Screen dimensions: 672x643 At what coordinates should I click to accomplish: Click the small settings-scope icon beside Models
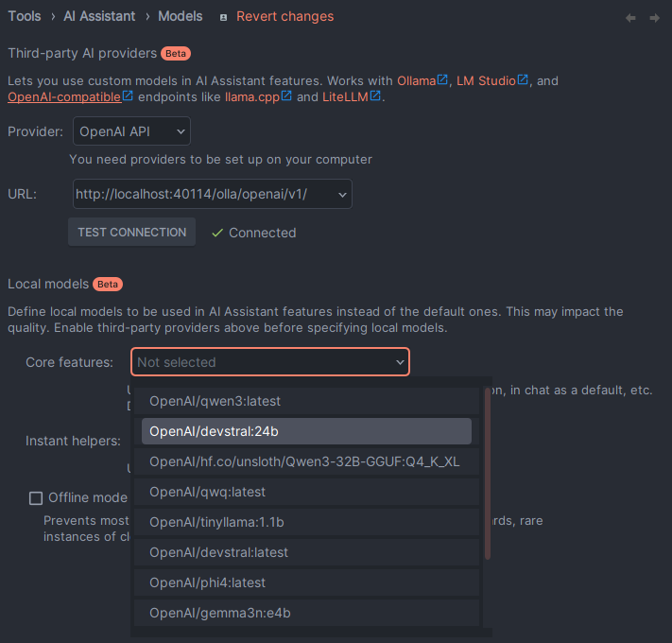coord(223,18)
